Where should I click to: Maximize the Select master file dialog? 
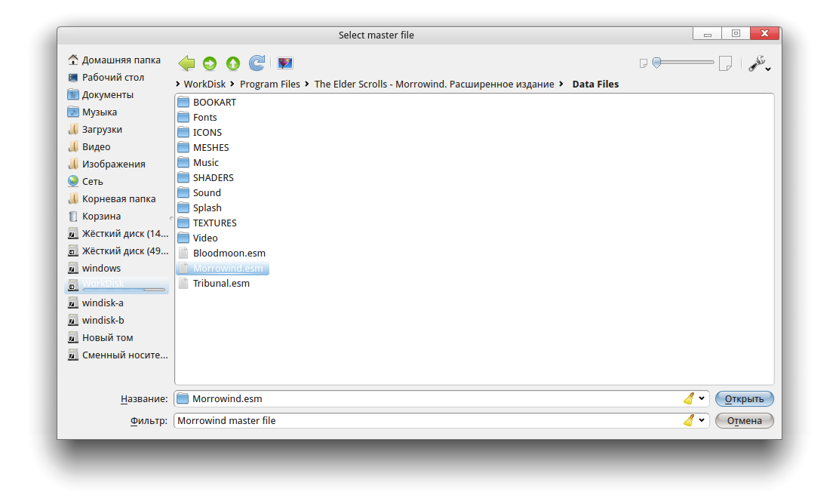[736, 34]
